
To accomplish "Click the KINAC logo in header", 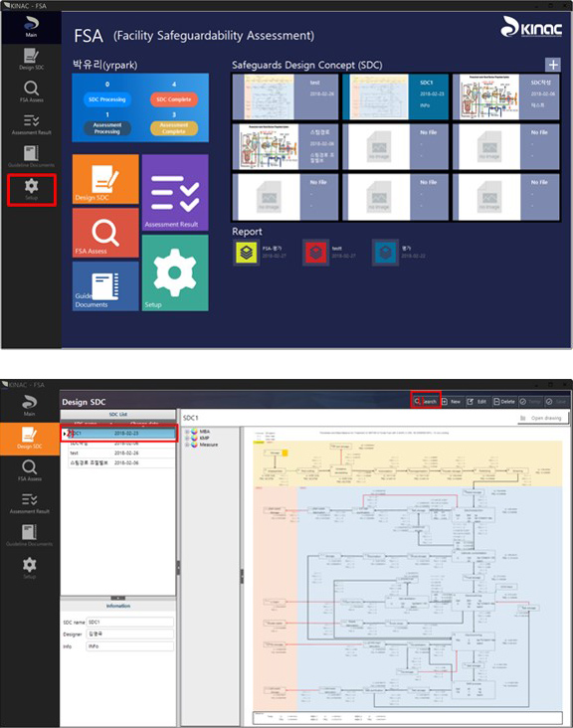I will pyautogui.click(x=531, y=28).
